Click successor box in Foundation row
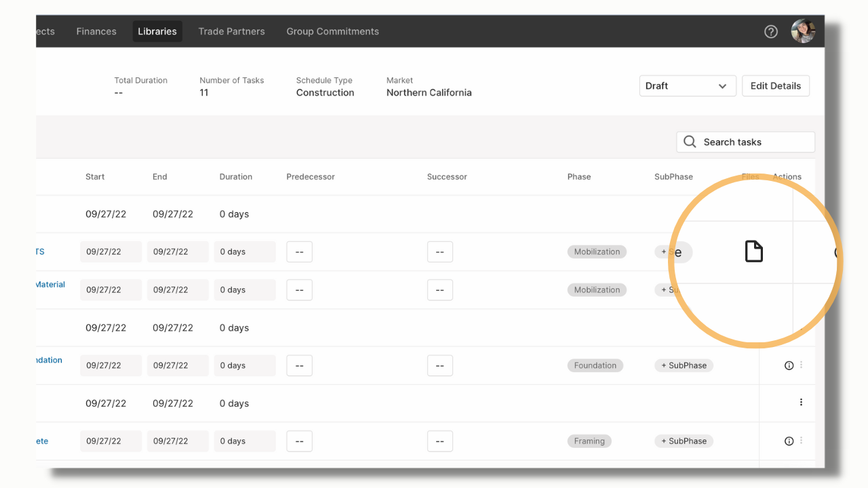 [x=439, y=366]
